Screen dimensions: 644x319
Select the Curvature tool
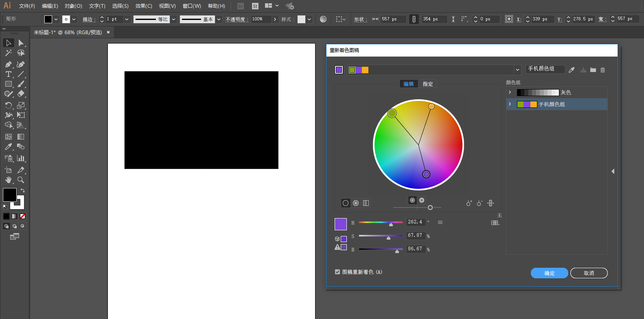click(21, 64)
